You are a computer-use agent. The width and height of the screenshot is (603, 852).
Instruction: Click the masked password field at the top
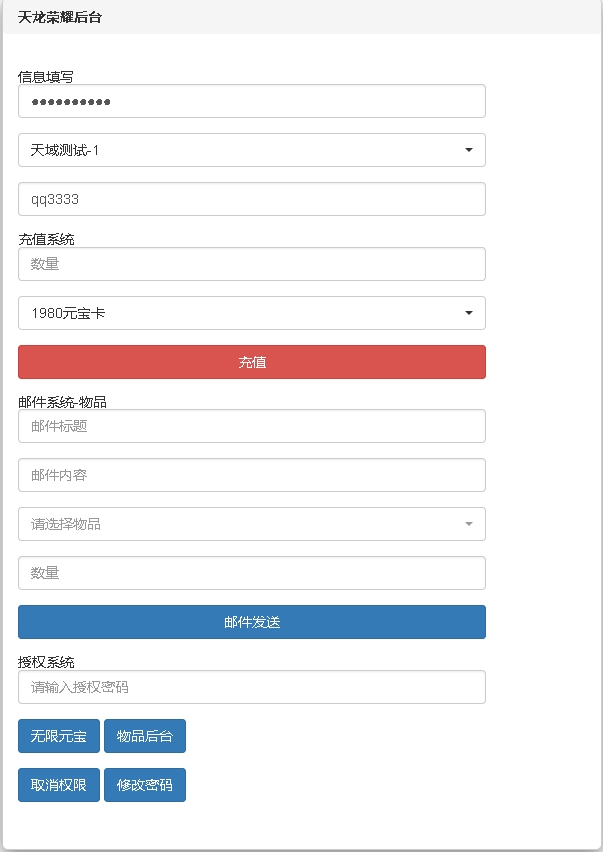click(x=250, y=100)
